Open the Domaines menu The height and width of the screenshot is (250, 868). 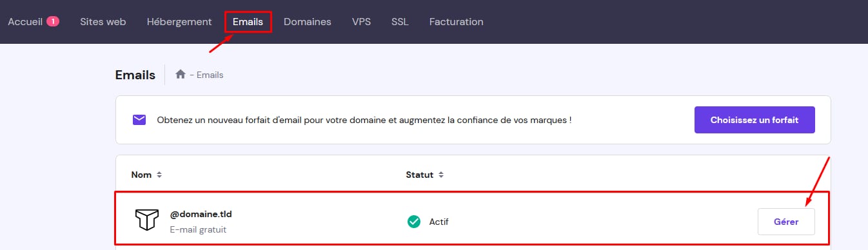click(x=308, y=21)
